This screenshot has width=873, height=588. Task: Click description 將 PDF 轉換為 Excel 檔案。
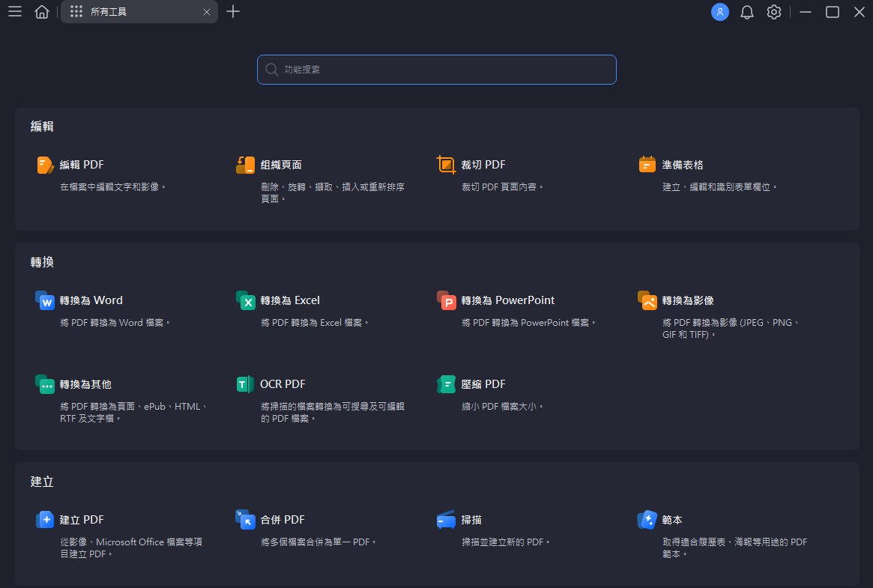click(315, 323)
